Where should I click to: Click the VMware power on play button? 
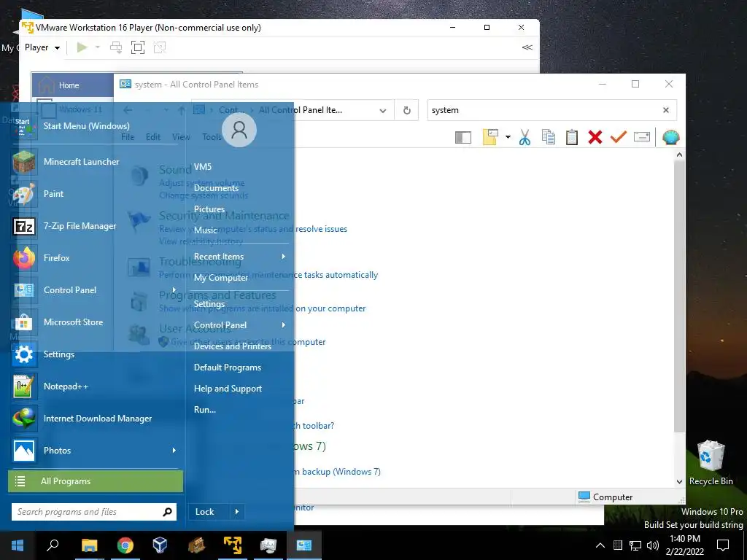pos(82,47)
